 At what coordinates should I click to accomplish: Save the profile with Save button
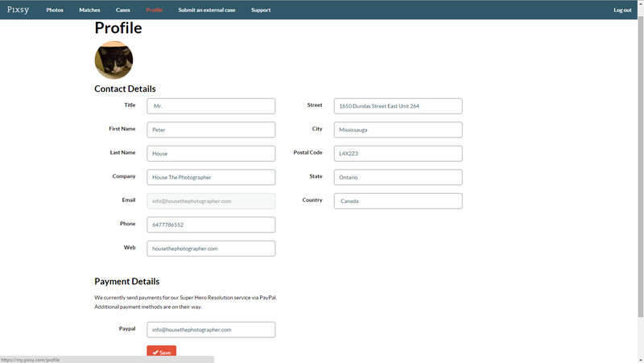click(x=162, y=352)
